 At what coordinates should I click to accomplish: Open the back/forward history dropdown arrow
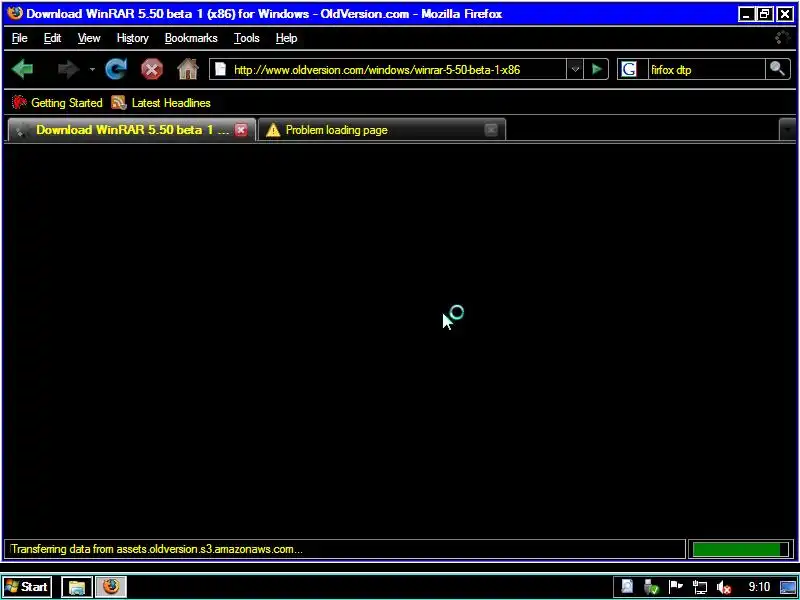(92, 69)
